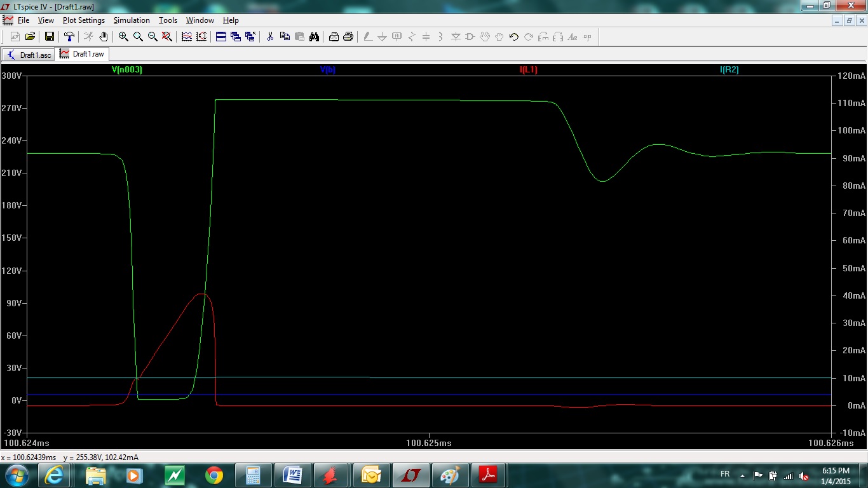Click the 100.625ms time axis label
The image size is (868, 488).
(429, 443)
